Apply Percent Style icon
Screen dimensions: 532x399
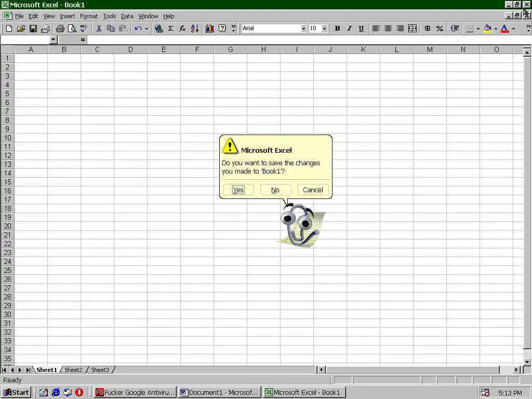click(x=440, y=29)
